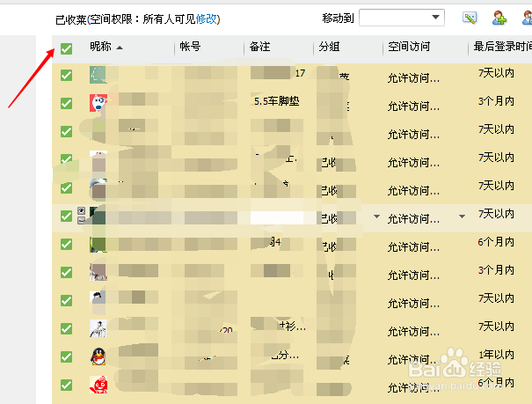Uncheck the first row checkbox with remark ending 17
The width and height of the screenshot is (532, 404).
[x=66, y=75]
